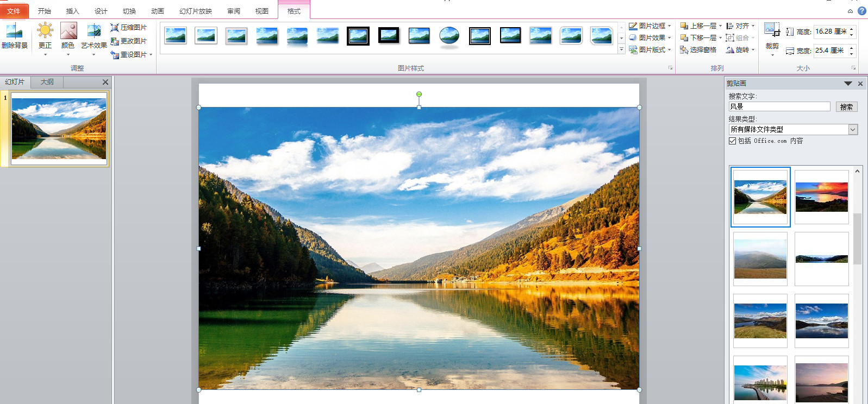Screen dimensions: 868x404
Task: Open the Align (对齐) menu
Action: (x=740, y=26)
